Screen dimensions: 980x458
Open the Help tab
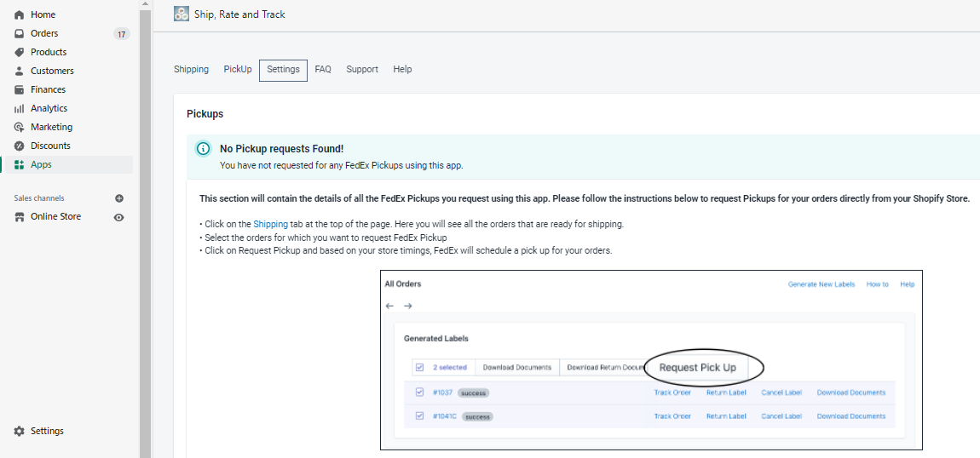402,69
